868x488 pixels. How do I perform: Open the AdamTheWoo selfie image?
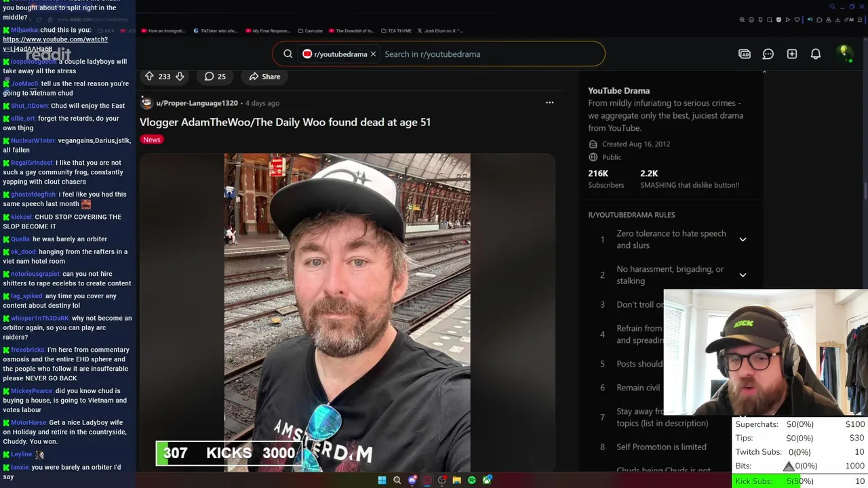pos(347,312)
